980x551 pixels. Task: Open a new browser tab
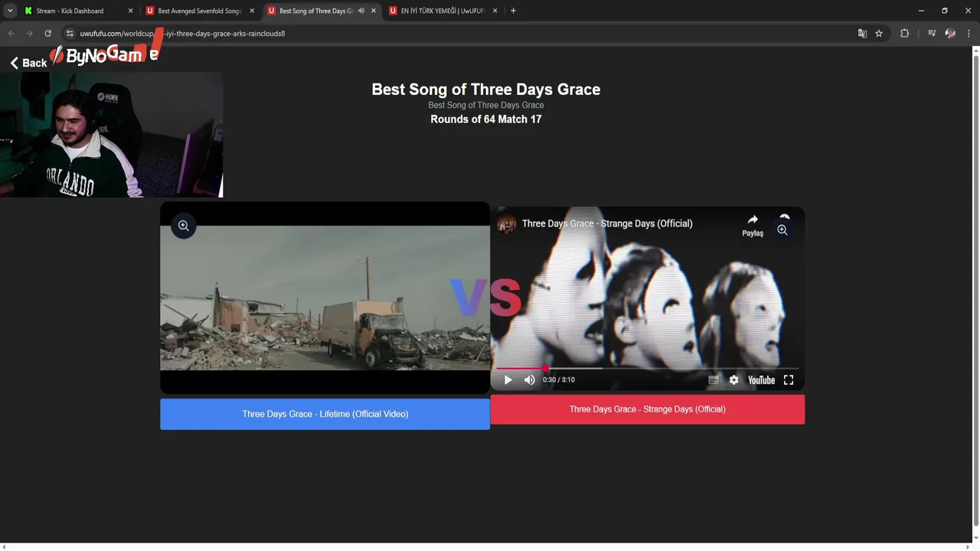pyautogui.click(x=513, y=11)
